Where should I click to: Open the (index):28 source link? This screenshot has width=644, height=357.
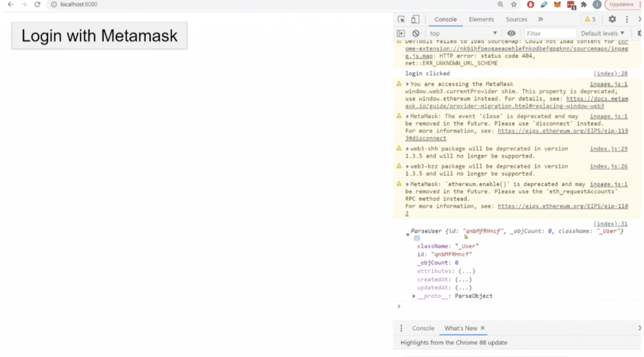tap(610, 74)
